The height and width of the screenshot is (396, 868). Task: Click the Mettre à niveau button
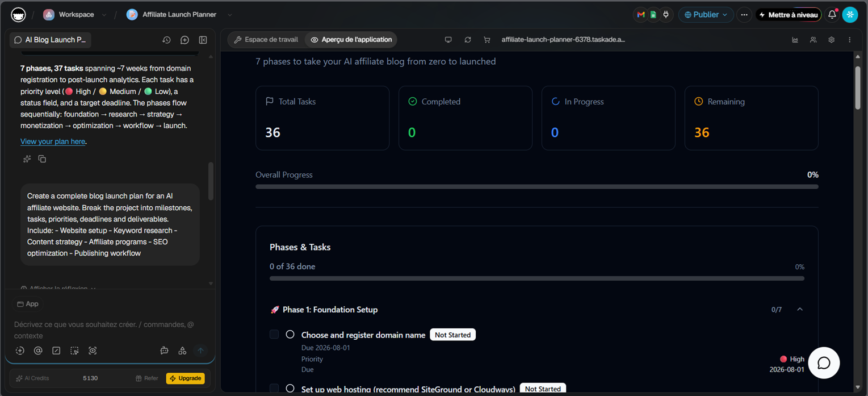pos(788,15)
